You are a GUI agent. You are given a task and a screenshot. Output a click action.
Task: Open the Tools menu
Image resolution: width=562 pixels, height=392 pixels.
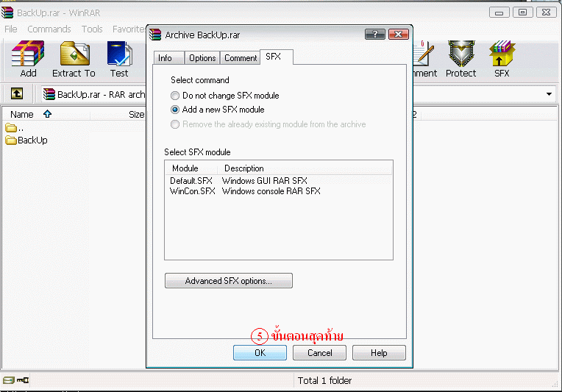click(92, 29)
